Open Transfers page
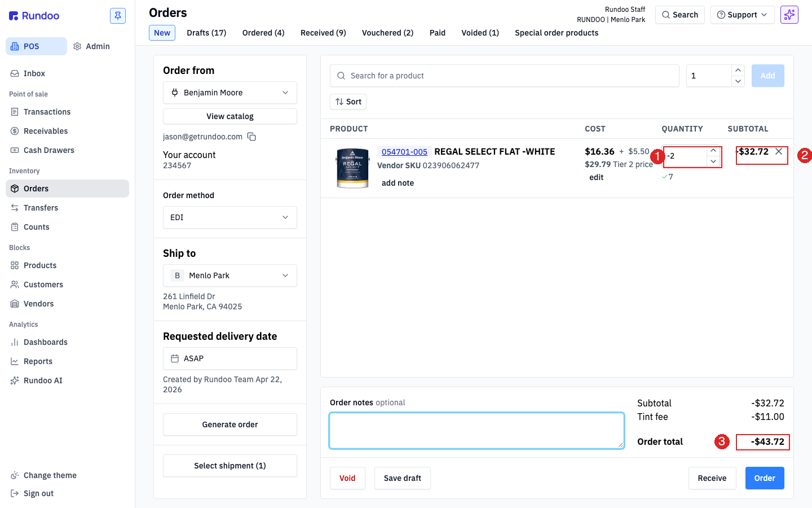This screenshot has width=812, height=508. [x=68, y=208]
